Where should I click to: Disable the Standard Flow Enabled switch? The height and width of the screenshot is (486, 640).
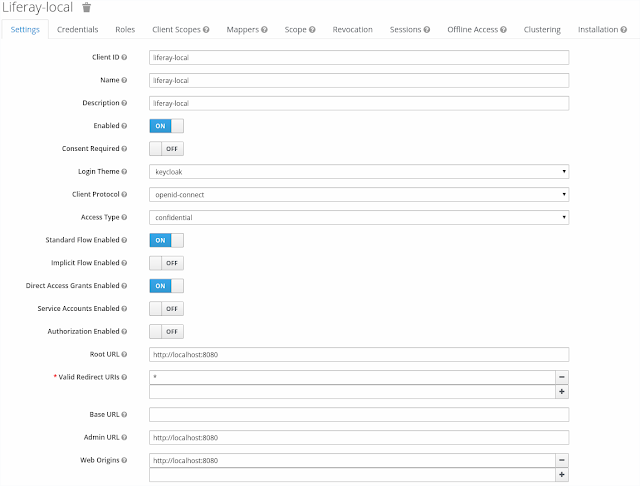[167, 240]
